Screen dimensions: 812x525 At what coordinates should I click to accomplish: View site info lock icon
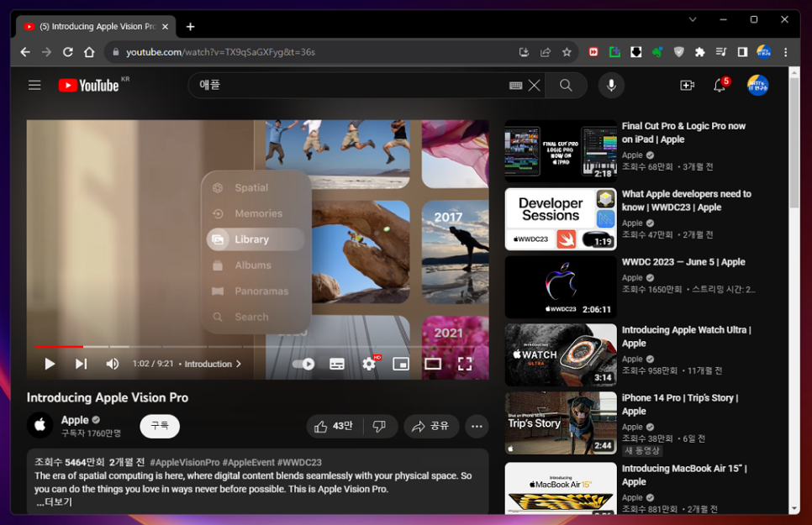point(115,52)
